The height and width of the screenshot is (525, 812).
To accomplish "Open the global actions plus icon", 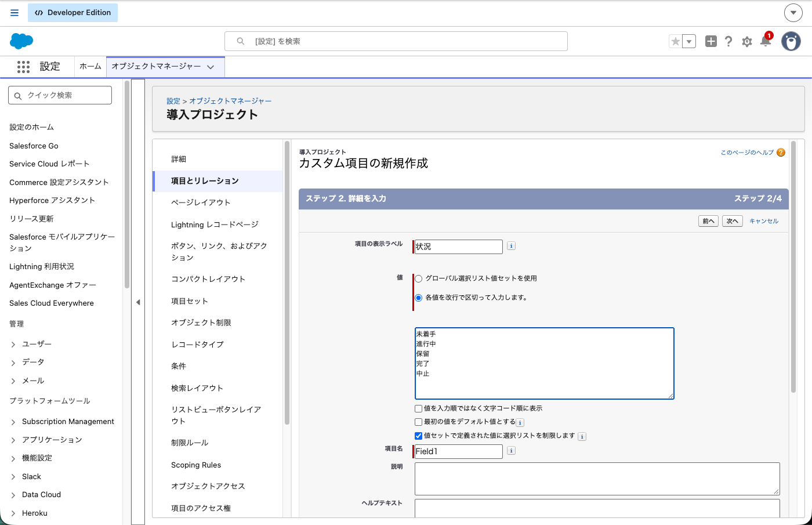I will (x=711, y=41).
